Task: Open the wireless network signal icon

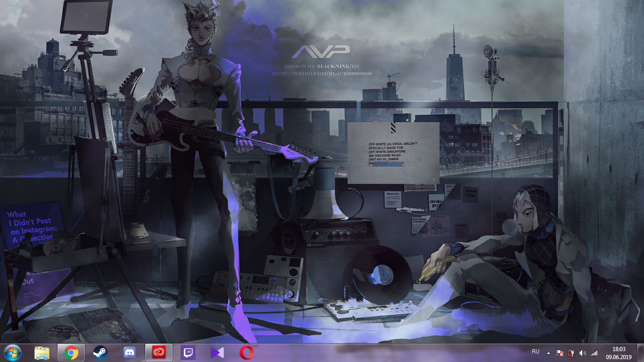Action: click(x=594, y=353)
